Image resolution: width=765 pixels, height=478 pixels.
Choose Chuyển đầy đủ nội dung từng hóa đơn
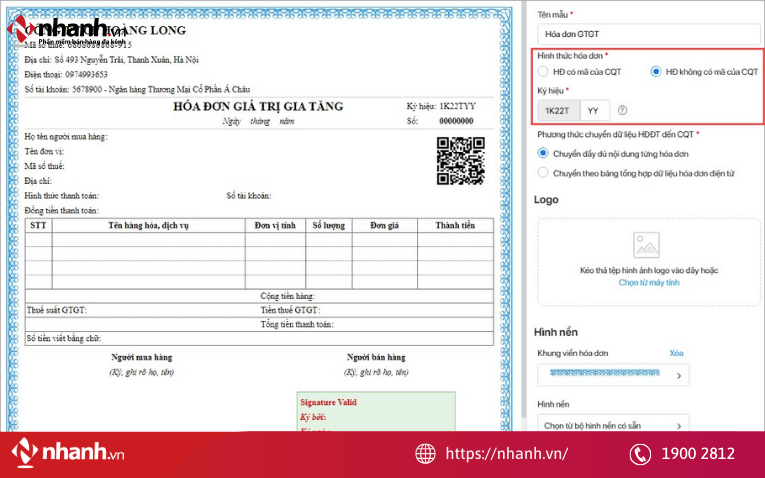[x=543, y=153]
